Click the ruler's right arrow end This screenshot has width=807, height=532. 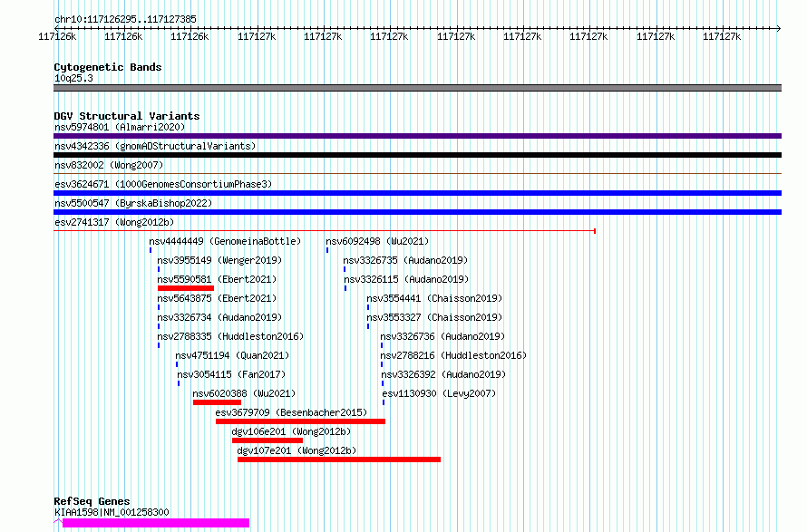pyautogui.click(x=779, y=29)
